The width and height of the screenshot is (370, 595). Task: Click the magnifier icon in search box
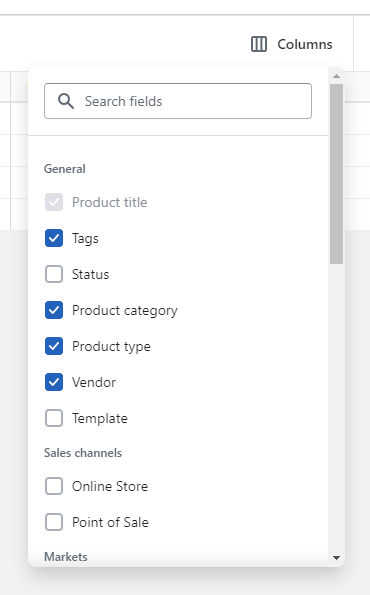(66, 101)
